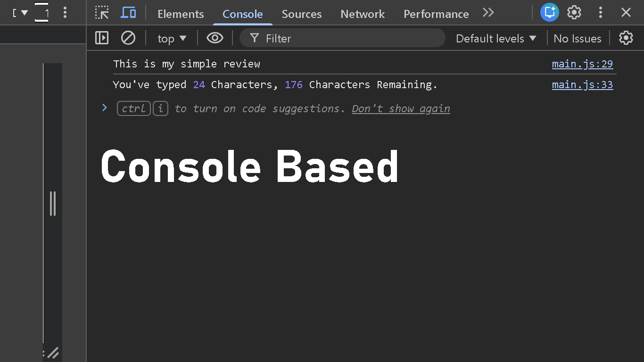Open the main.js:29 source link
Viewport: 644px width, 362px height.
(582, 64)
